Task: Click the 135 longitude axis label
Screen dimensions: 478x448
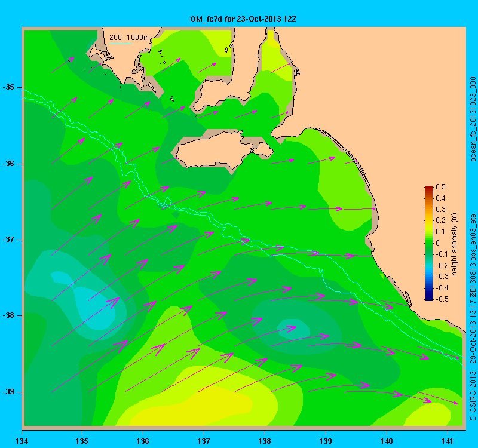Action: tap(82, 441)
